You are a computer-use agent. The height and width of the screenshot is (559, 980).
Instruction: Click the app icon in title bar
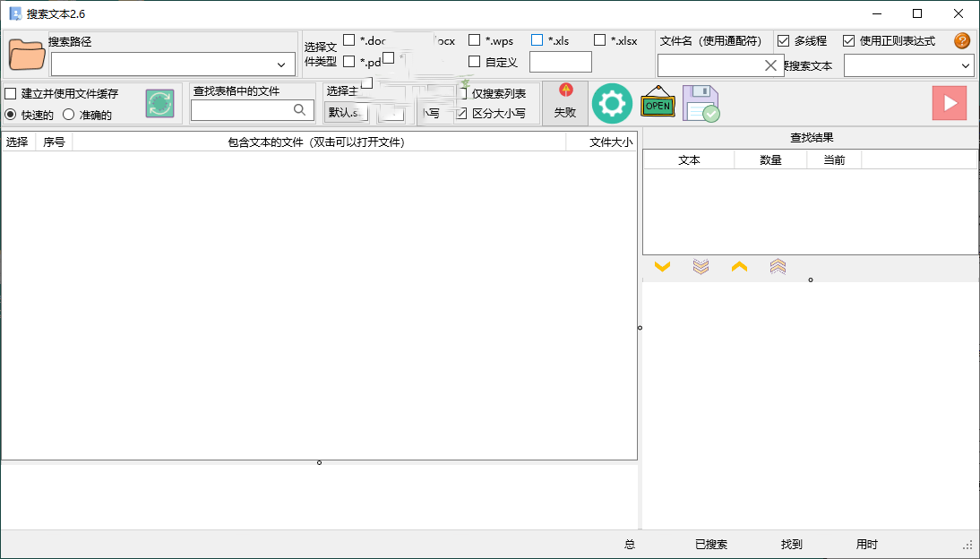point(15,13)
